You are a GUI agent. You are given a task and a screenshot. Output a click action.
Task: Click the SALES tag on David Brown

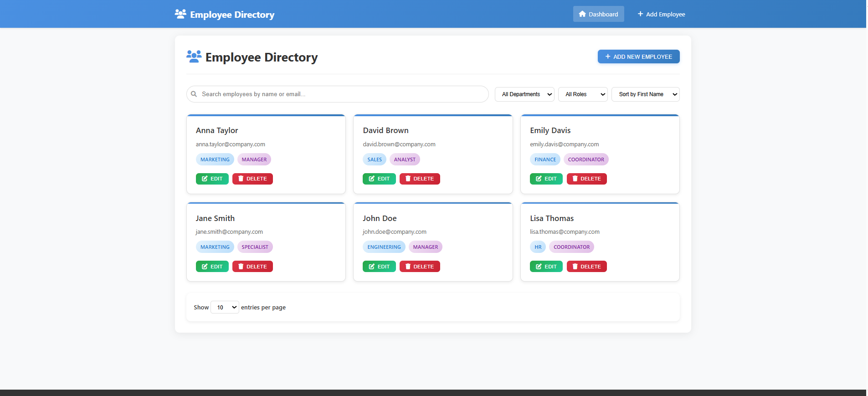(375, 159)
